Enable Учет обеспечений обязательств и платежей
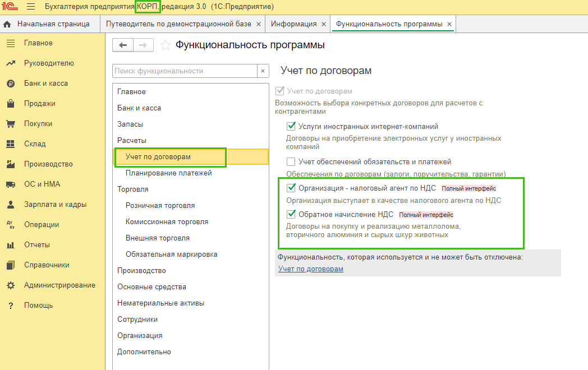588x370 pixels. click(x=291, y=161)
